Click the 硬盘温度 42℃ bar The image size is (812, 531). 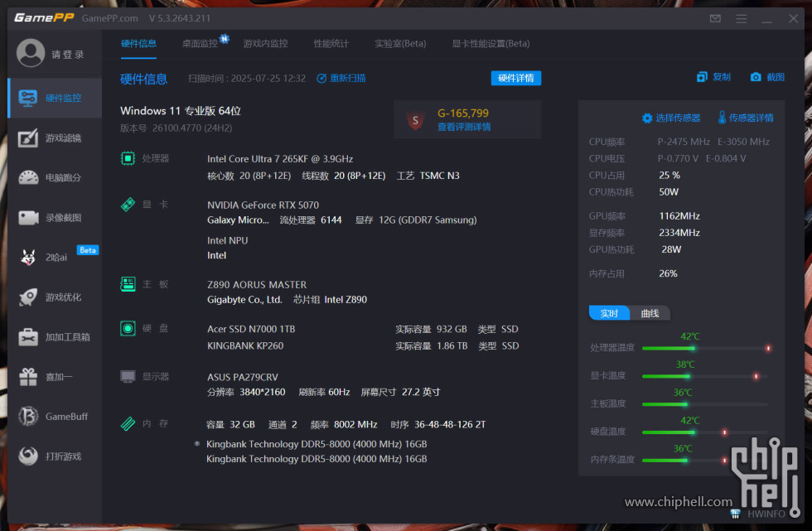pyautogui.click(x=706, y=432)
